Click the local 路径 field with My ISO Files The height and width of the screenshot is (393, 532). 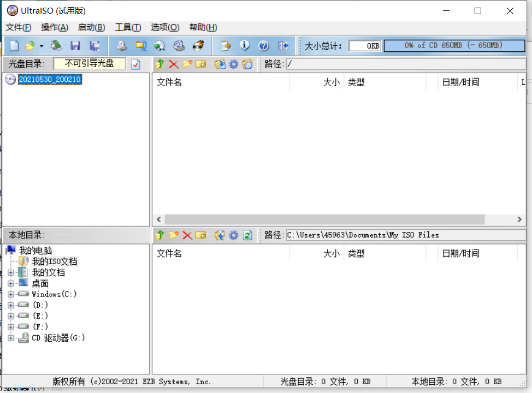(406, 235)
